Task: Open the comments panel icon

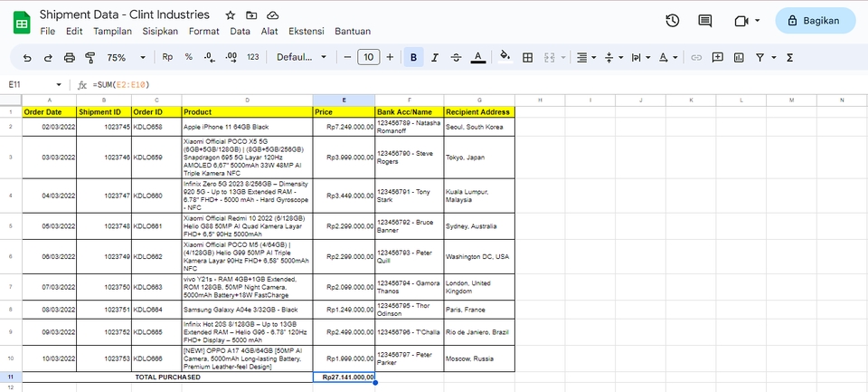Action: pos(704,21)
